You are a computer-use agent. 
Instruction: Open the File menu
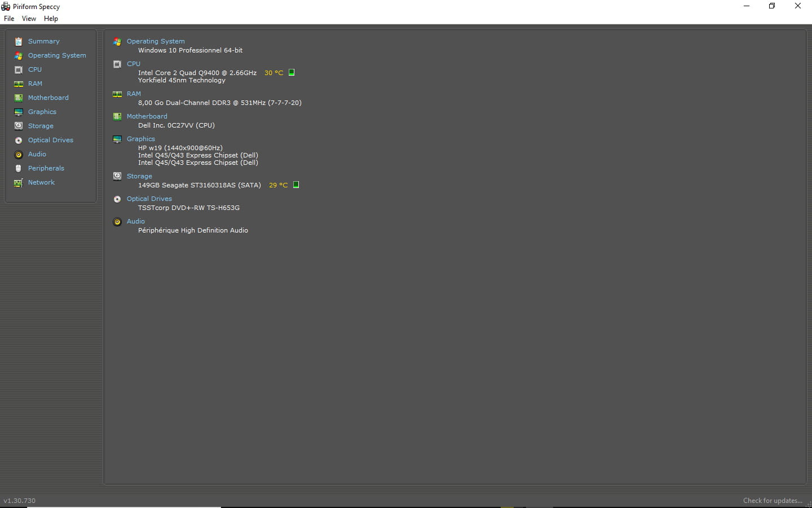pyautogui.click(x=9, y=19)
